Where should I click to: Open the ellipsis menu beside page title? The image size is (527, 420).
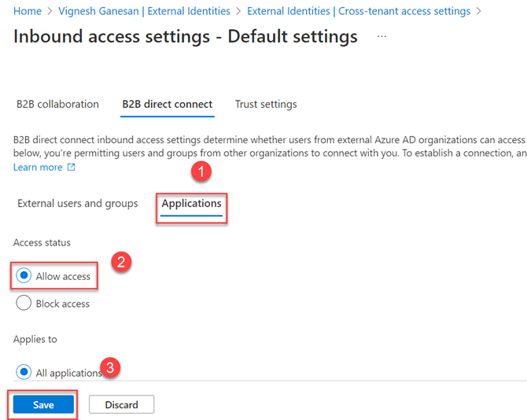(382, 37)
